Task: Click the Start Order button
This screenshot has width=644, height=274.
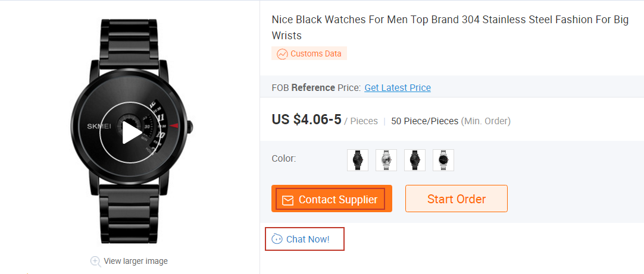Action: point(457,199)
